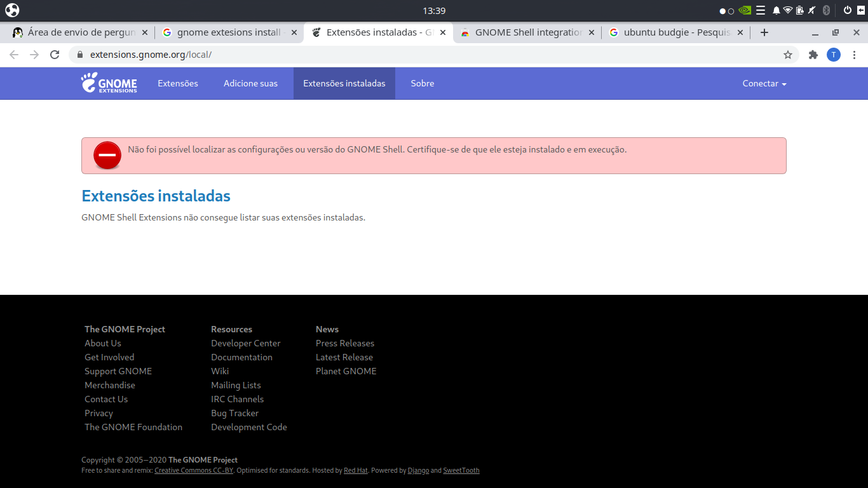
Task: Open the 'Bug Tracker' footer link
Action: (235, 413)
